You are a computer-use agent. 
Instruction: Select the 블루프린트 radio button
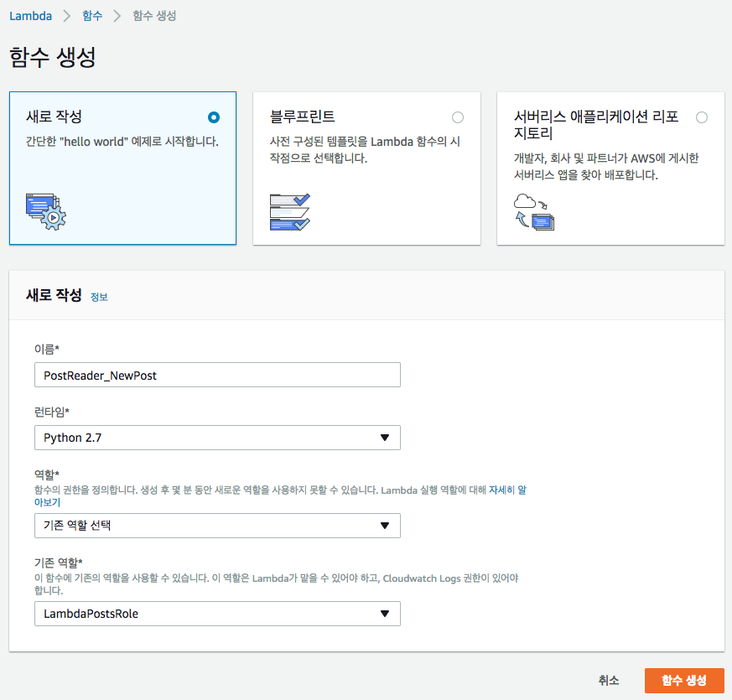(458, 117)
